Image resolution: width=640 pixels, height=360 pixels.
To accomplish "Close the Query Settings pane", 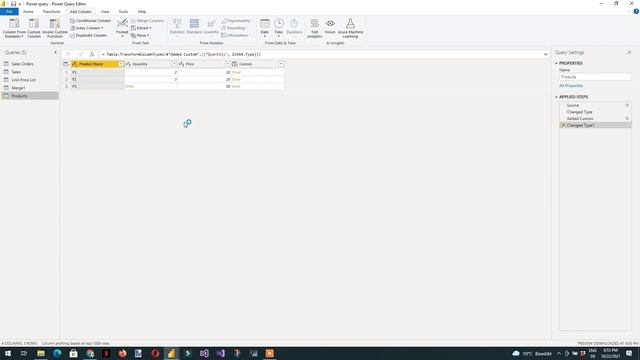I will click(x=629, y=52).
